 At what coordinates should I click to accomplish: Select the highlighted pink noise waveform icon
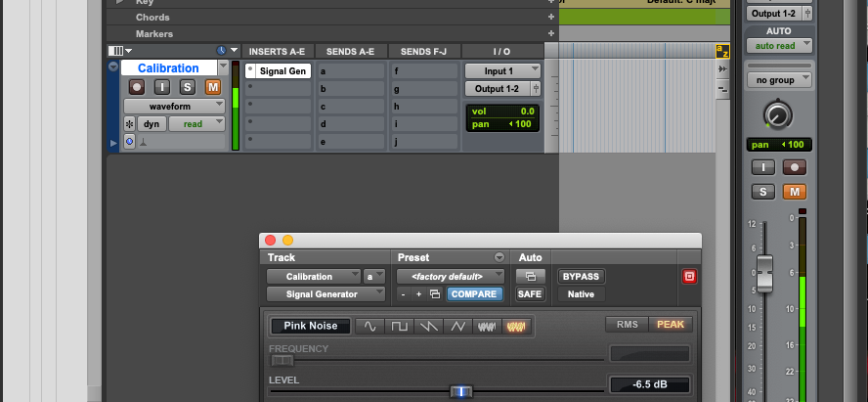click(517, 326)
